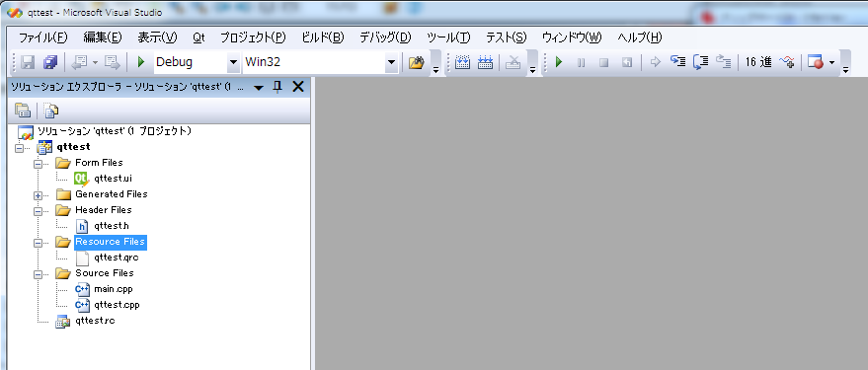Viewport: 868px width, 370px height.
Task: Click the Step Over icon
Action: tap(701, 62)
